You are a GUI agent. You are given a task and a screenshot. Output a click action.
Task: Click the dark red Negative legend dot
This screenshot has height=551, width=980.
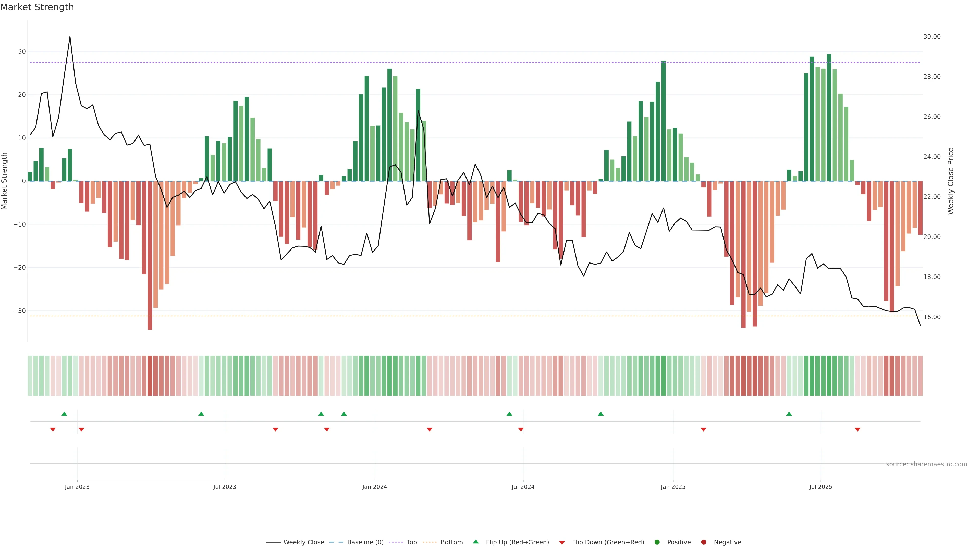click(703, 542)
